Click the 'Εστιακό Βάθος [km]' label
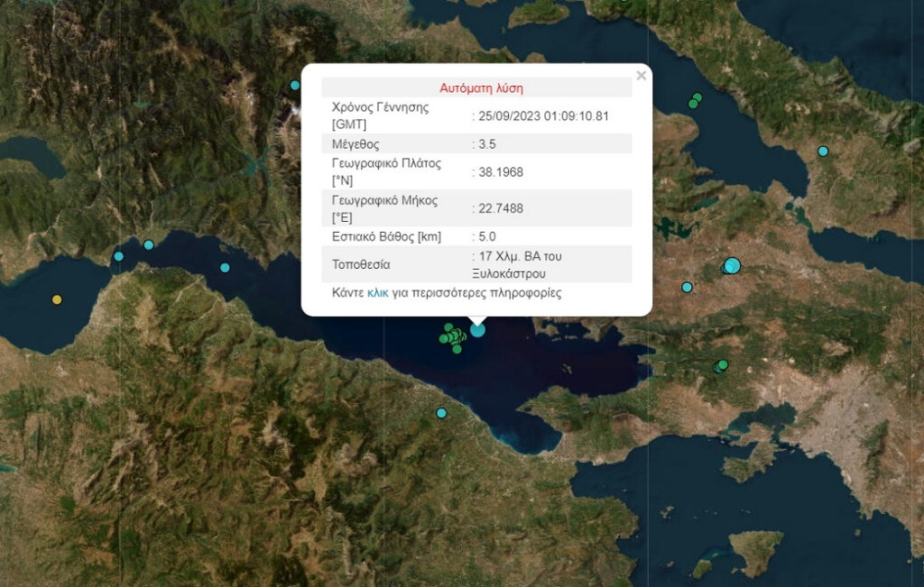Screen dimensions: 924x587 [386, 236]
